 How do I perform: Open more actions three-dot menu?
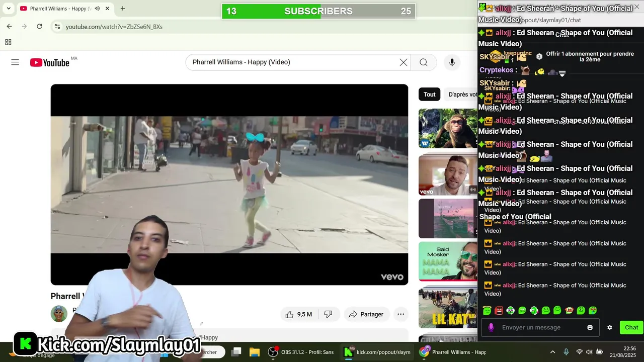(x=400, y=314)
